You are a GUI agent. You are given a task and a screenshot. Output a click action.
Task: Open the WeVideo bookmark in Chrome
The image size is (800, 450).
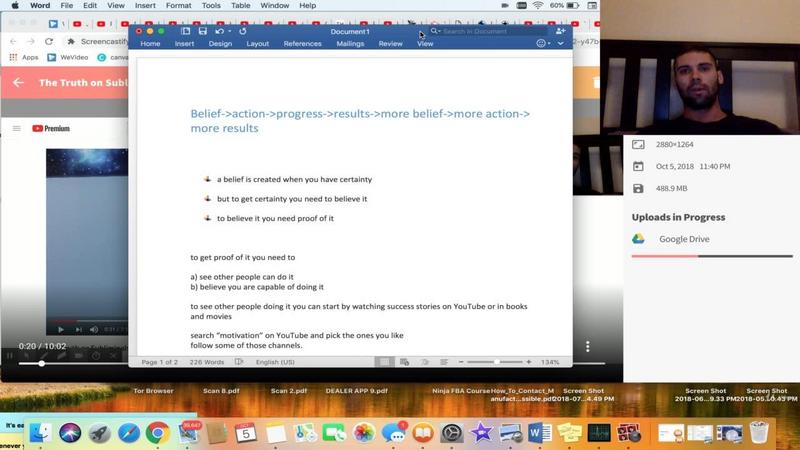(68, 57)
